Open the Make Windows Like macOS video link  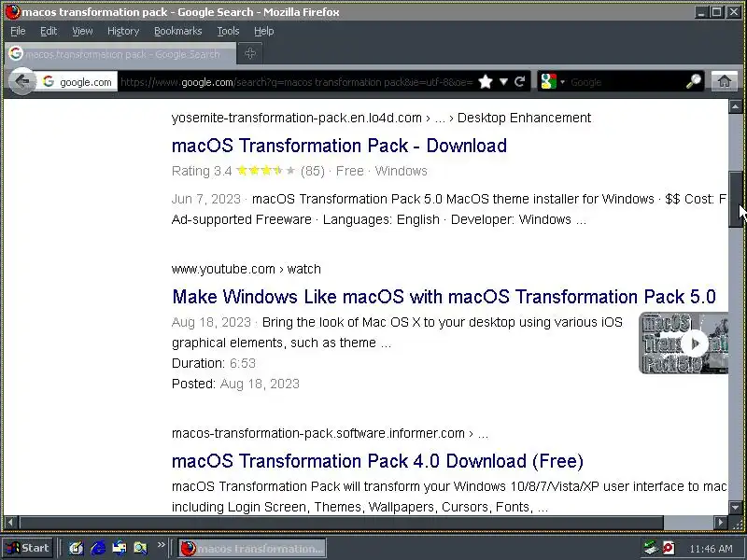tap(444, 297)
